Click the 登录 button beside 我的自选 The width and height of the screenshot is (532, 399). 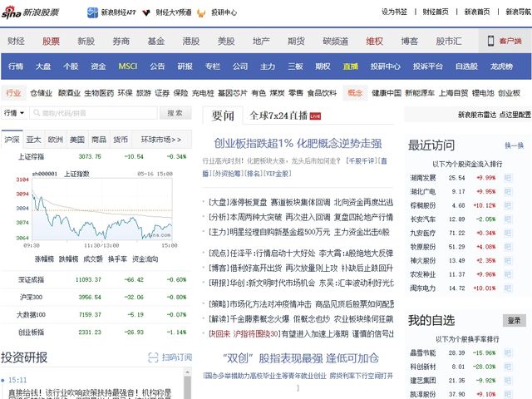pyautogui.click(x=514, y=320)
